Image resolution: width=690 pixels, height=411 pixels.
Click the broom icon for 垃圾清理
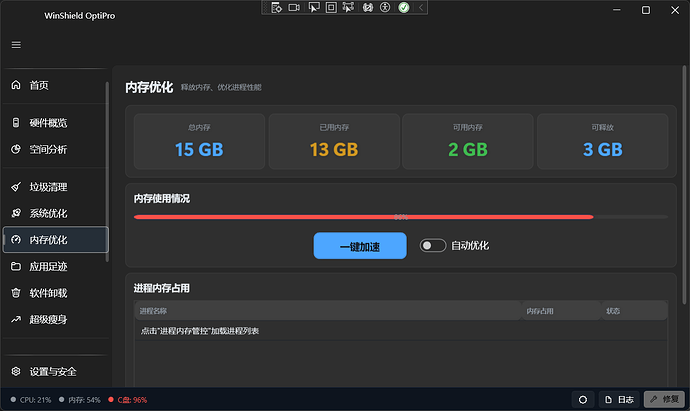pyautogui.click(x=16, y=187)
